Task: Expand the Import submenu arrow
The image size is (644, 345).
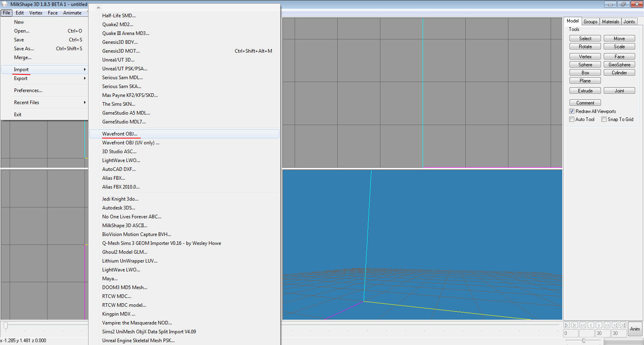Action: click(85, 70)
